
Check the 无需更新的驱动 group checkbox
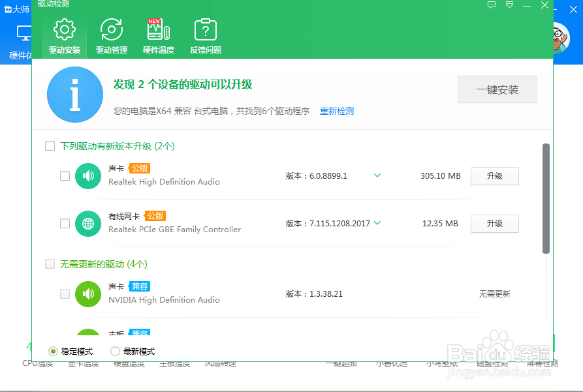click(50, 264)
